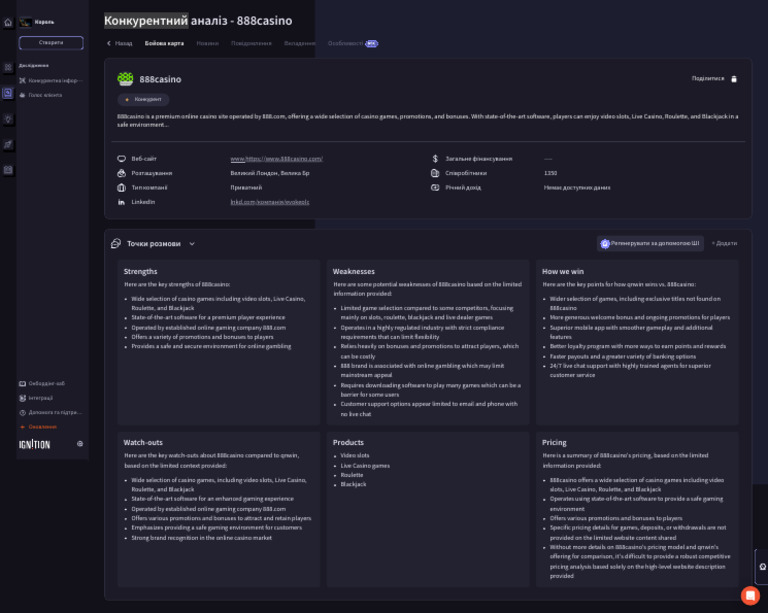Click the Створити button
This screenshot has height=613, width=768.
[51, 43]
